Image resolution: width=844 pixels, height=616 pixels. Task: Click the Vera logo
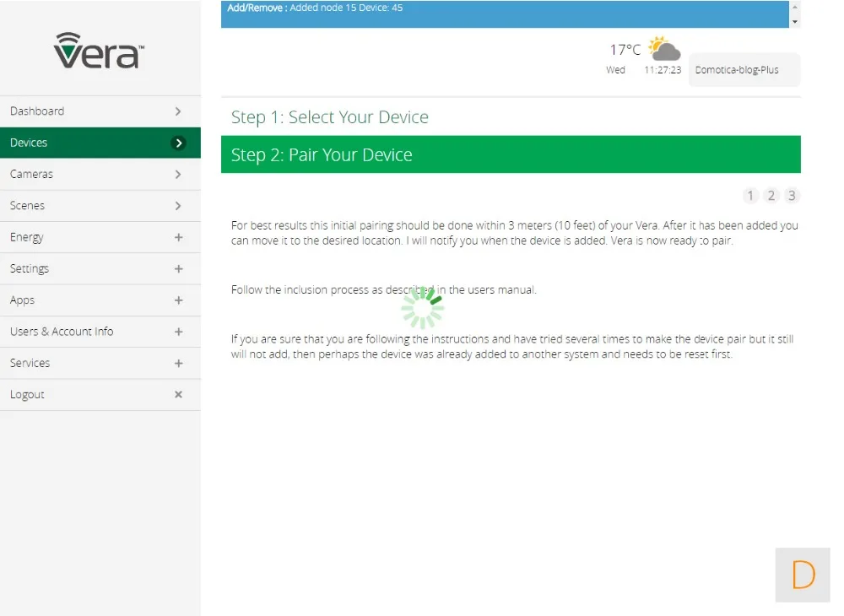click(x=99, y=51)
